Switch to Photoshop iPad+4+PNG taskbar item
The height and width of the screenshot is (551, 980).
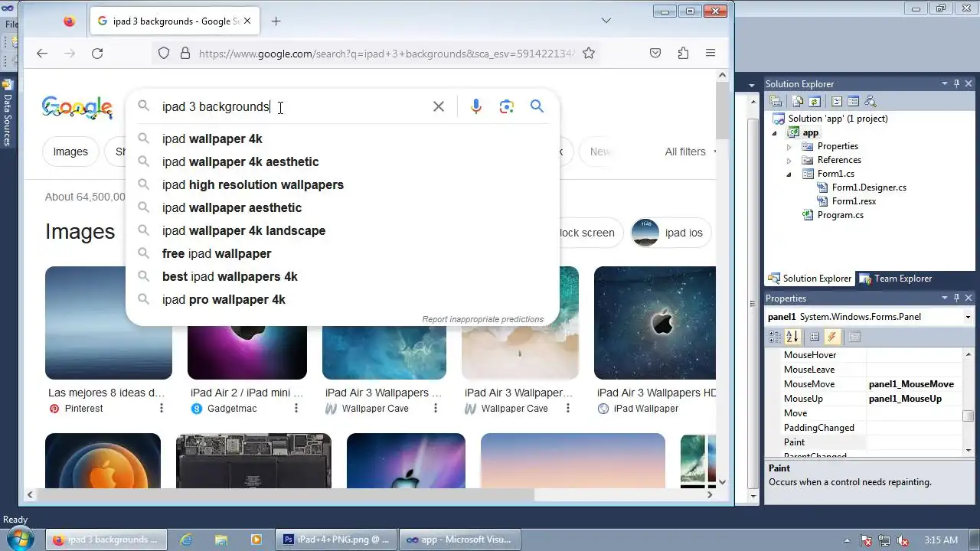pos(335,540)
